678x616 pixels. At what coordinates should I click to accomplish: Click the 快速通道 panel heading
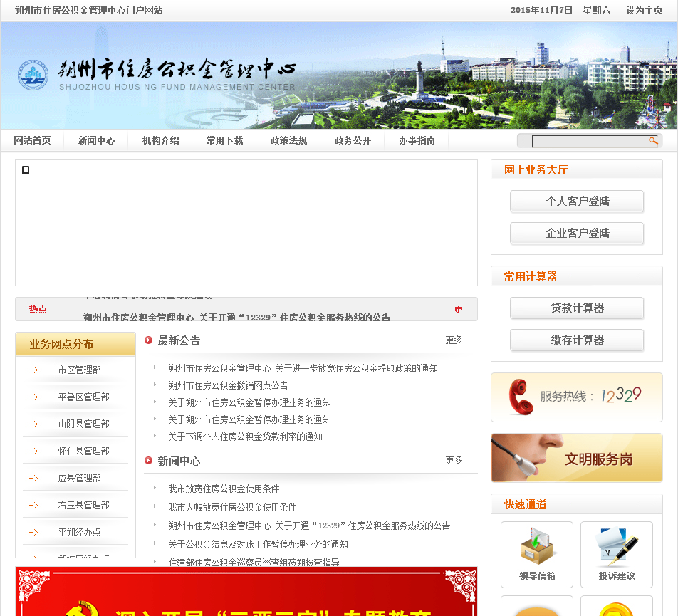coord(526,504)
